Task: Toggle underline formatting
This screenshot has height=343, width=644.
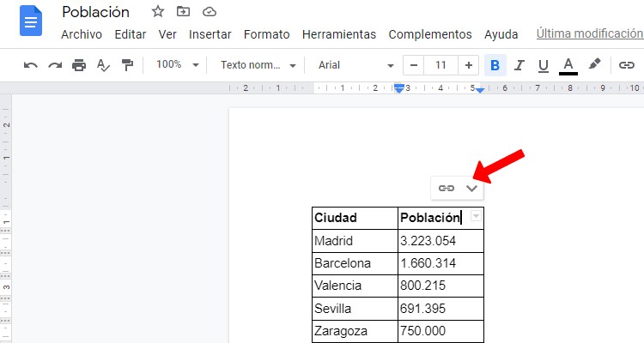Action: click(x=543, y=65)
